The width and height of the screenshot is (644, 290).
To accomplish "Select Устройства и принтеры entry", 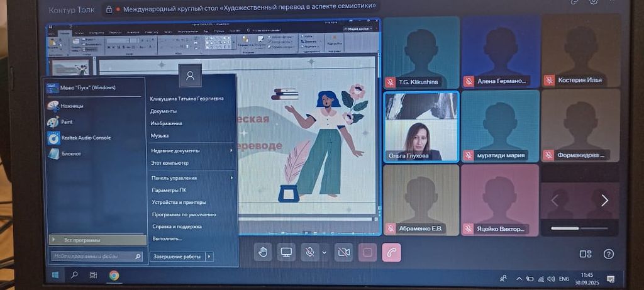I will pyautogui.click(x=179, y=203).
